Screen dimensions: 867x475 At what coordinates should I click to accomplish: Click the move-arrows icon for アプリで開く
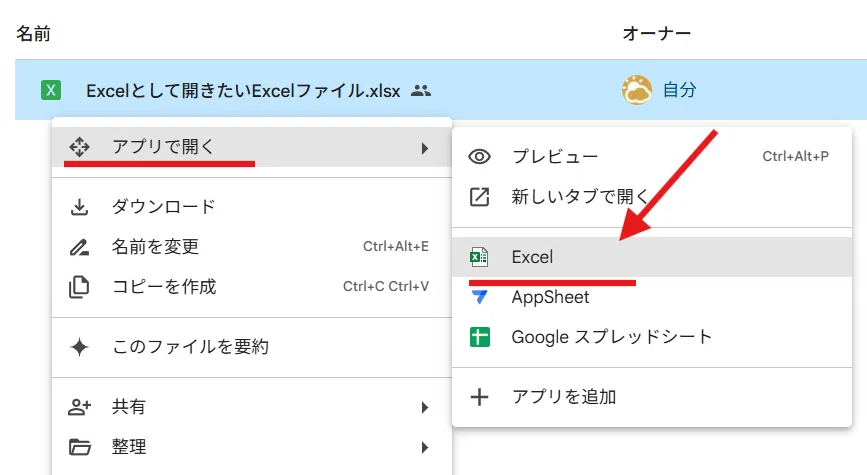point(79,147)
